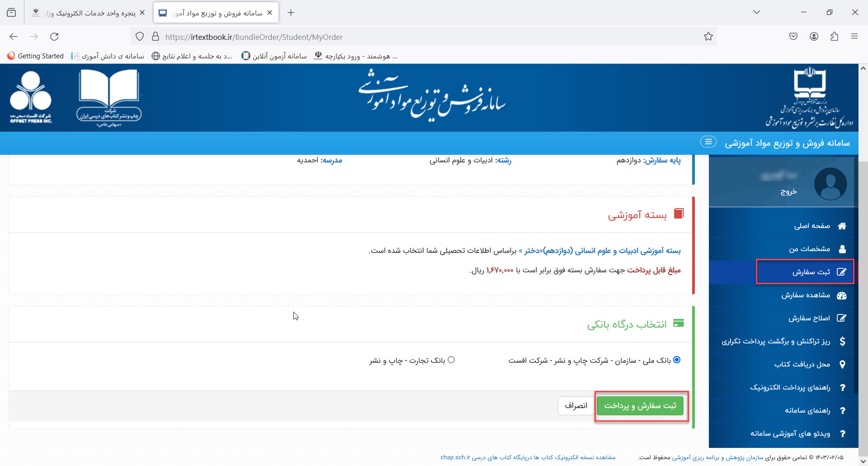Screen dimensions: 868x466
Task: Click the Save to Pocket icon
Action: coord(793,37)
